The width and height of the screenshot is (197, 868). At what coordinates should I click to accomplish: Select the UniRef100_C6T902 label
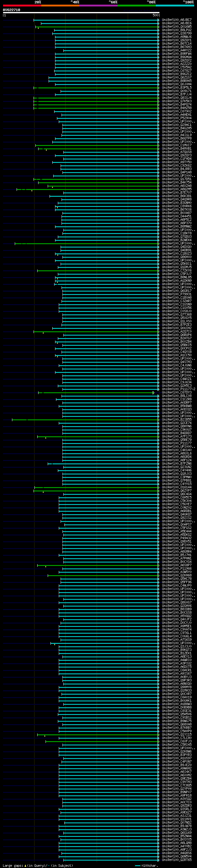pos(176,111)
